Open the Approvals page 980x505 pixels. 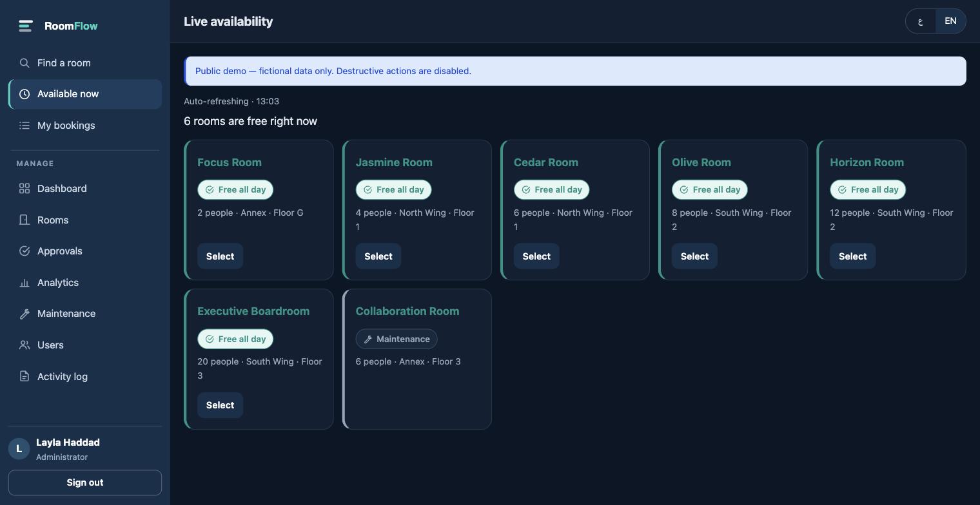85,251
